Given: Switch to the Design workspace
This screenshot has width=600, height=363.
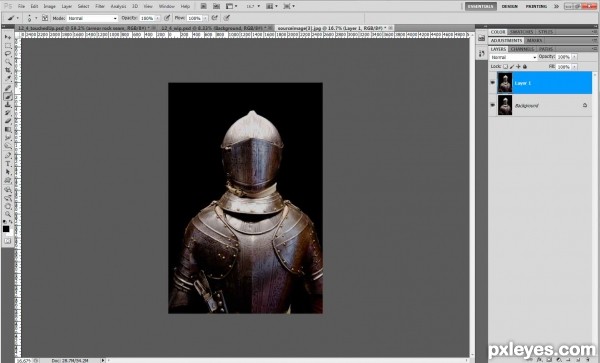Looking at the screenshot, I should tap(510, 7).
